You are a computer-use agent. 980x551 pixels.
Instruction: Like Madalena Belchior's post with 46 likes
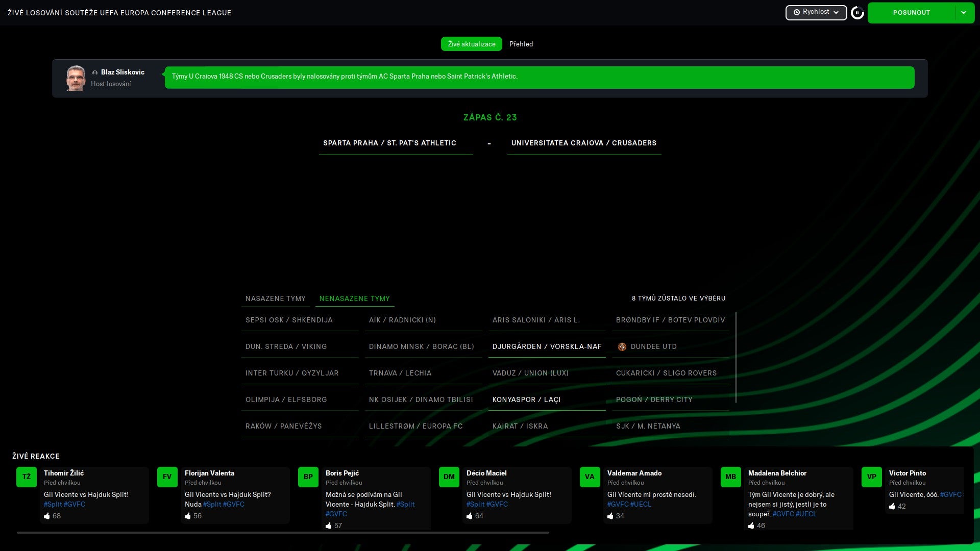(751, 525)
